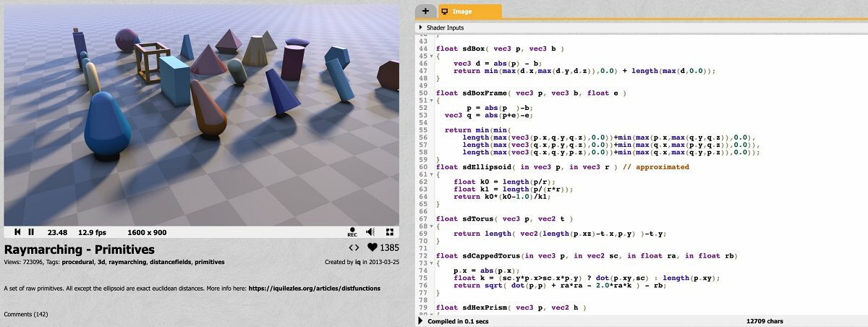Fold the sdEllipsoid block at line 61
This screenshot has width=868, height=327.
[432, 174]
